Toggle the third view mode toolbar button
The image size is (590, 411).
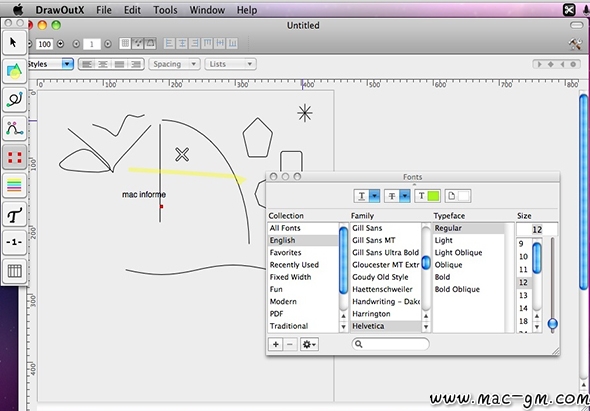150,44
